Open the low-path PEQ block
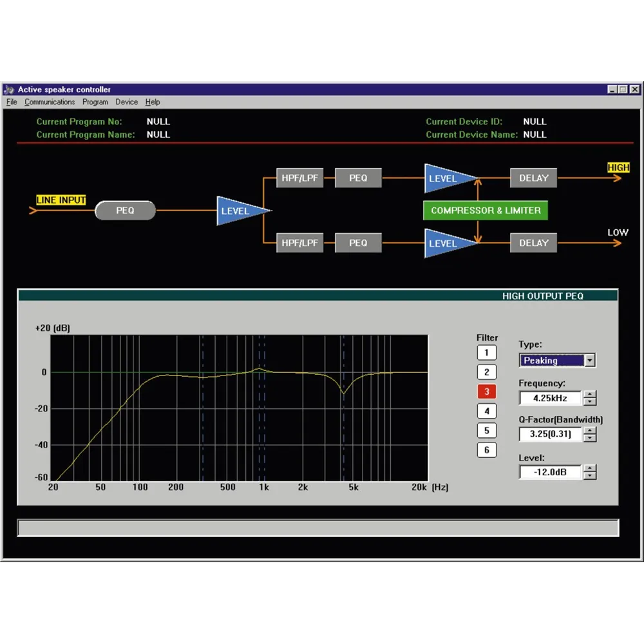Screen dimensions: 644x644 click(358, 243)
